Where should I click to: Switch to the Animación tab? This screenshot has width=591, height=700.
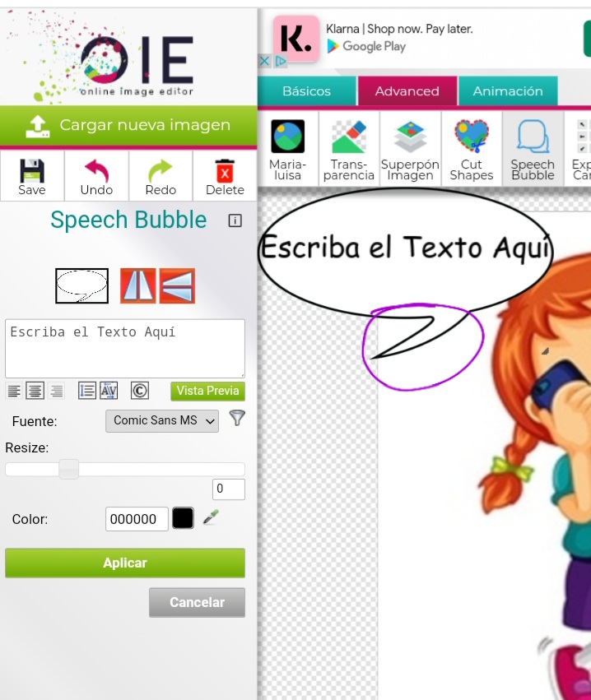tap(508, 91)
